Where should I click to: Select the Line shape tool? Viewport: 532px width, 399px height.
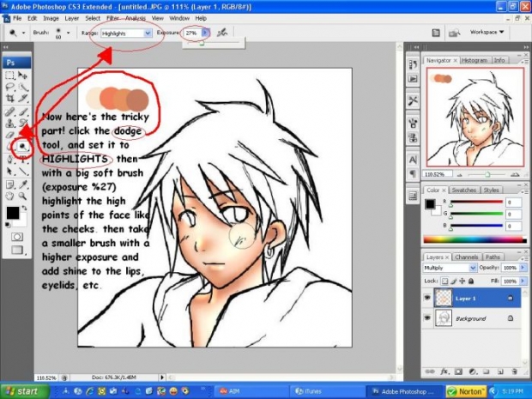click(x=22, y=171)
